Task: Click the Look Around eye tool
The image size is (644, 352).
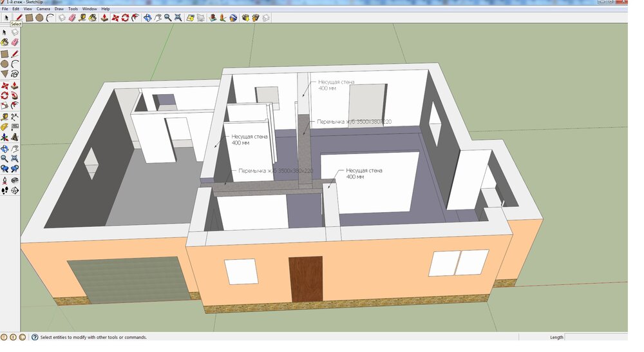Action: 15,180
